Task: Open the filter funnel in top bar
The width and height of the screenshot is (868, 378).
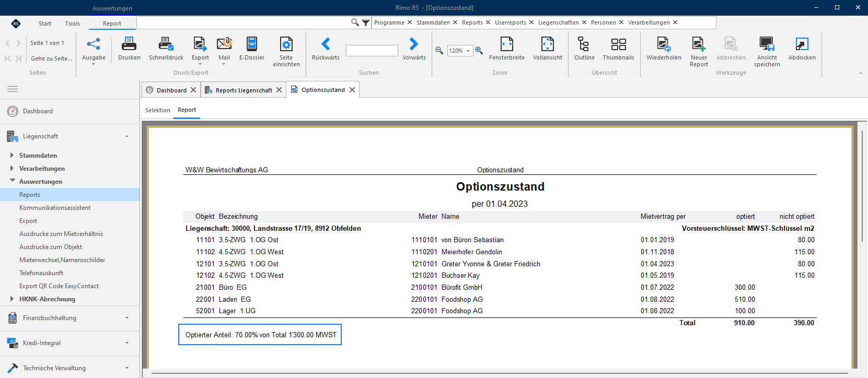Action: click(366, 22)
